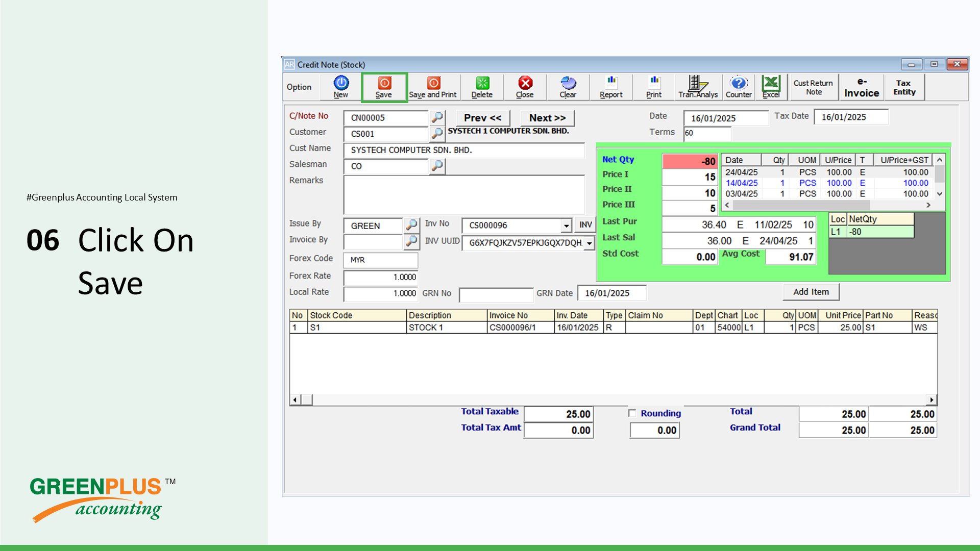Viewport: 980px width, 551px height.
Task: Click the Stock Code cell S1
Action: pos(357,328)
